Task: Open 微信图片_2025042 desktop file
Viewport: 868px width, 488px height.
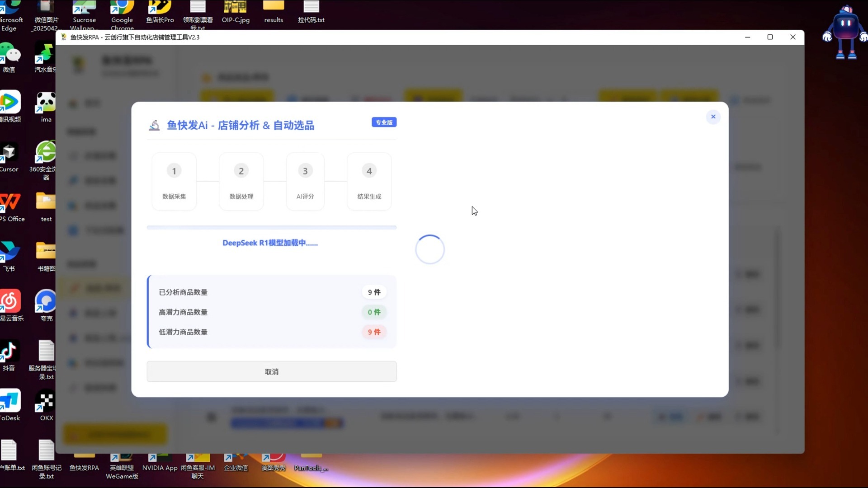Action: coord(45,15)
